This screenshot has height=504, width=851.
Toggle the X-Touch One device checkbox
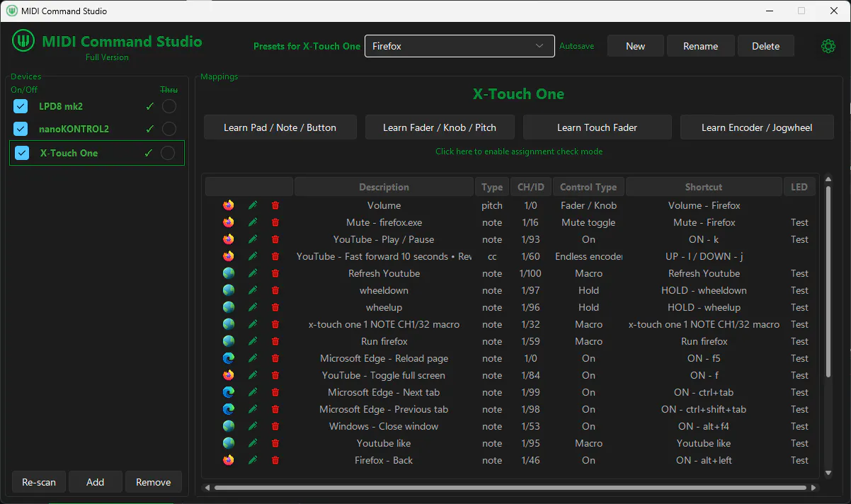(x=22, y=153)
